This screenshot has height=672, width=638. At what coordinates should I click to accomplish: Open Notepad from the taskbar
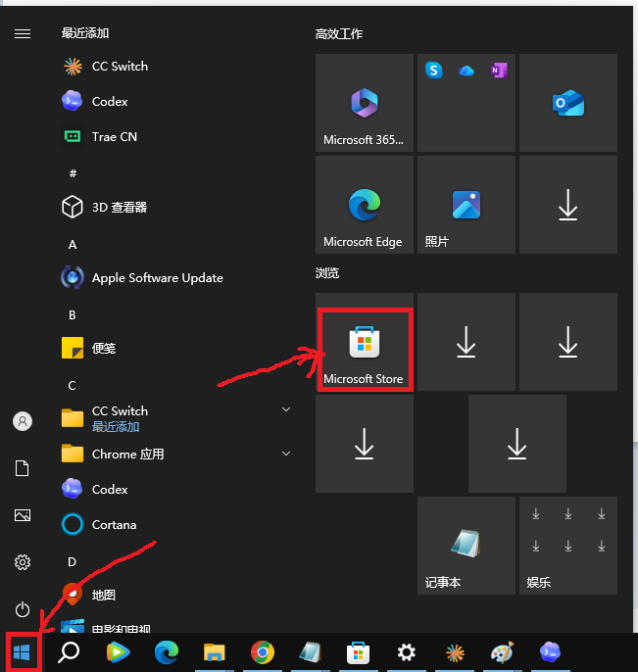[x=311, y=652]
